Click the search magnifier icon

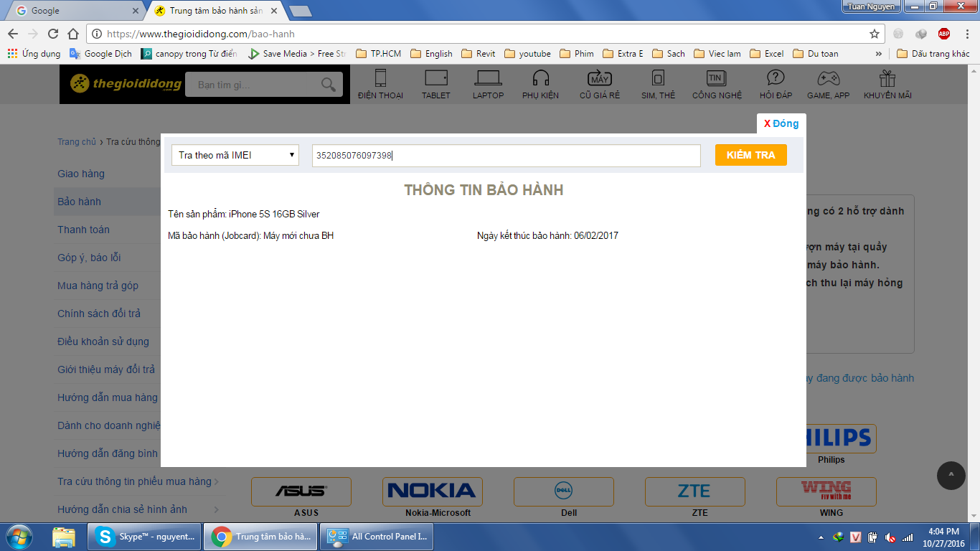329,85
